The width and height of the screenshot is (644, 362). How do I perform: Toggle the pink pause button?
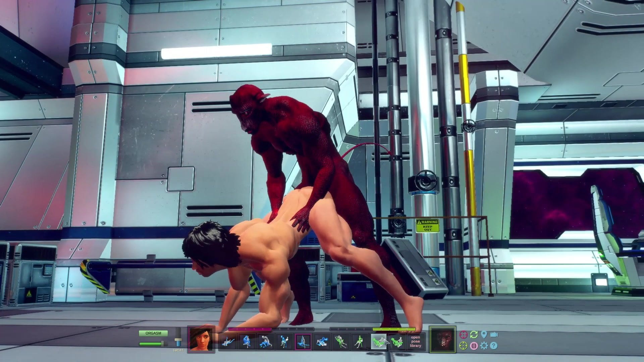474,346
